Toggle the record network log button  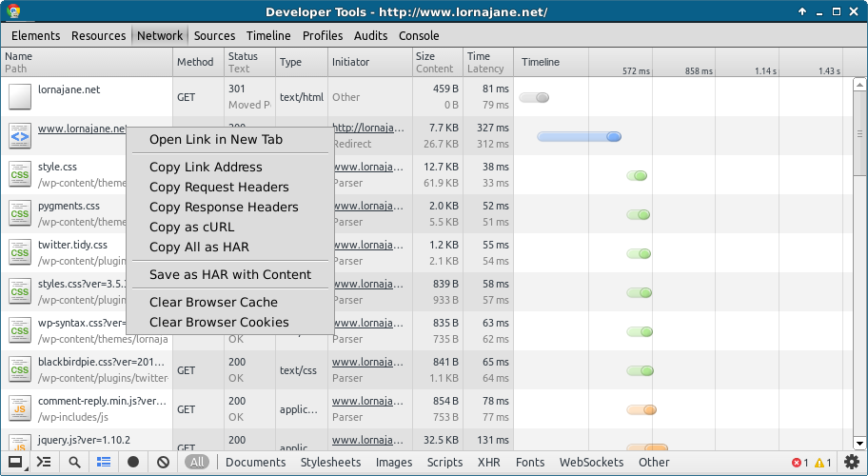pyautogui.click(x=133, y=462)
